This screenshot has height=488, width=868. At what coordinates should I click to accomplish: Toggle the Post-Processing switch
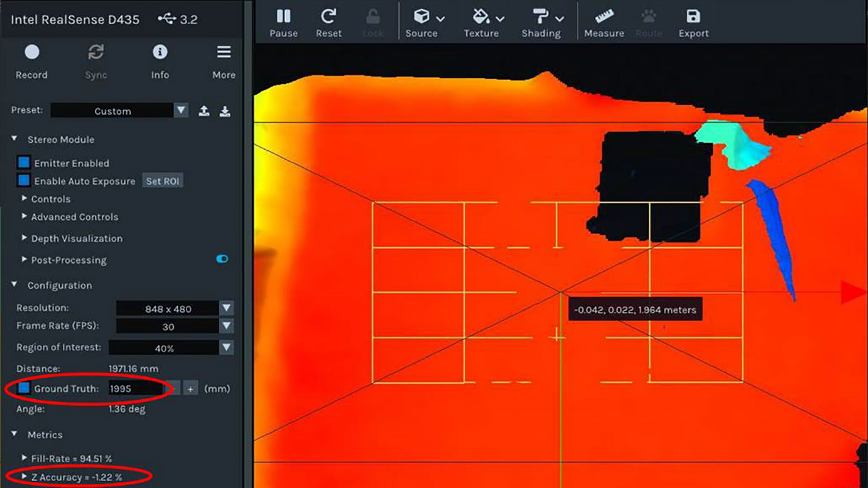tap(222, 259)
